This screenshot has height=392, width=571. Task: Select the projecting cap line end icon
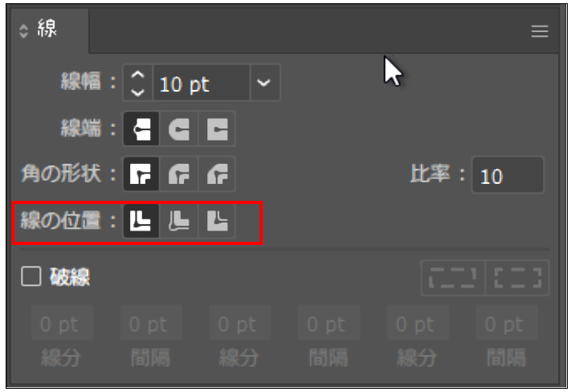[218, 129]
